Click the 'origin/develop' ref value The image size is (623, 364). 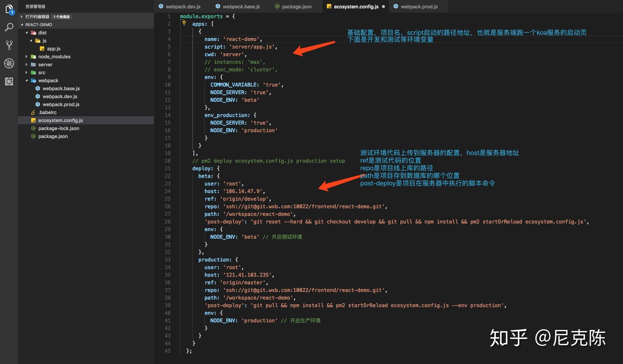[x=244, y=199]
